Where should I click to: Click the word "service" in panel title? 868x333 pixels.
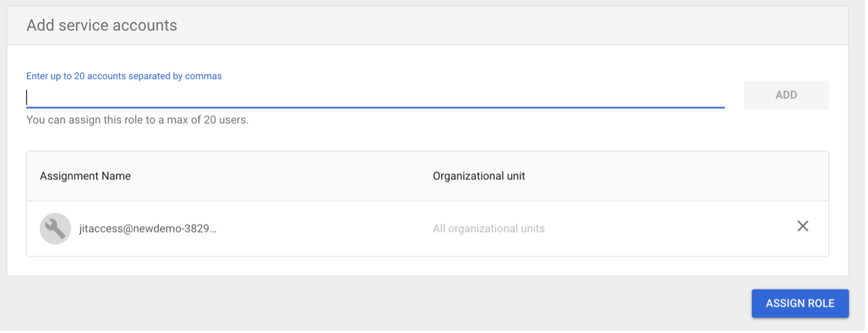[x=97, y=26]
